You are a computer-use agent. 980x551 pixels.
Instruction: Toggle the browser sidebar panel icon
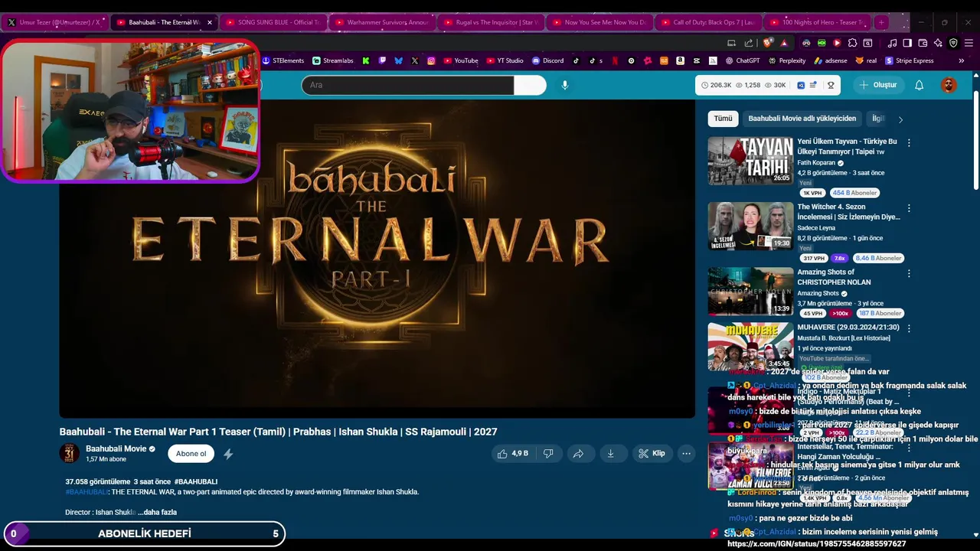[x=907, y=43]
